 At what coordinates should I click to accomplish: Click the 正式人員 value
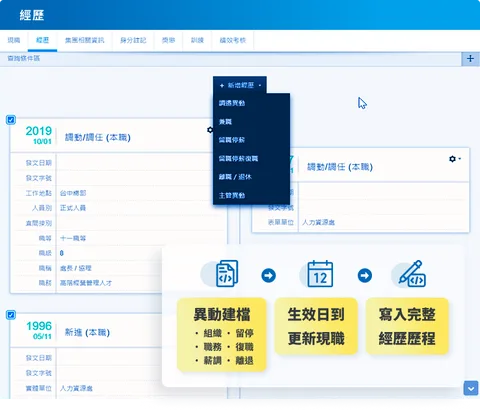[x=73, y=208]
